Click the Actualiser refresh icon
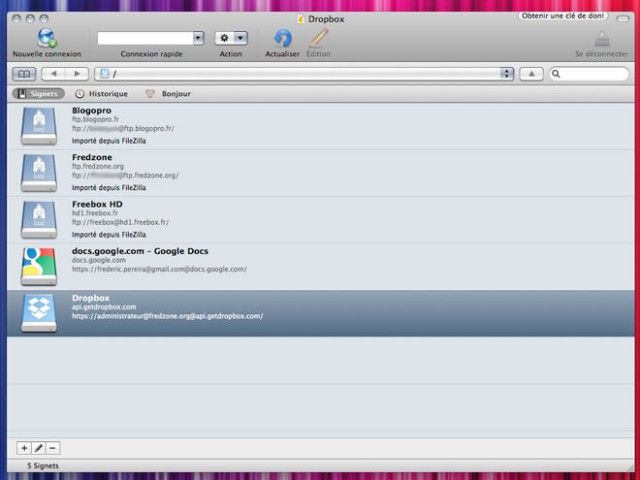The image size is (640, 480). 282,38
